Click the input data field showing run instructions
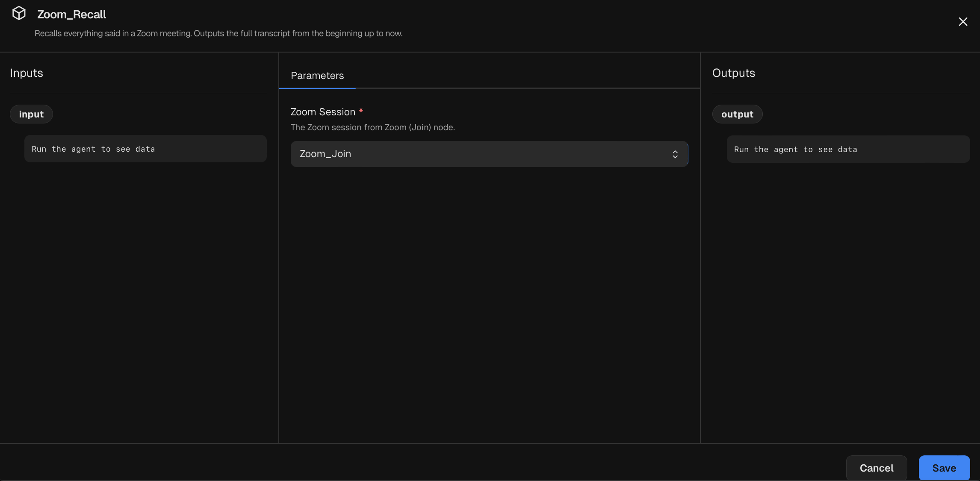 pyautogui.click(x=145, y=149)
